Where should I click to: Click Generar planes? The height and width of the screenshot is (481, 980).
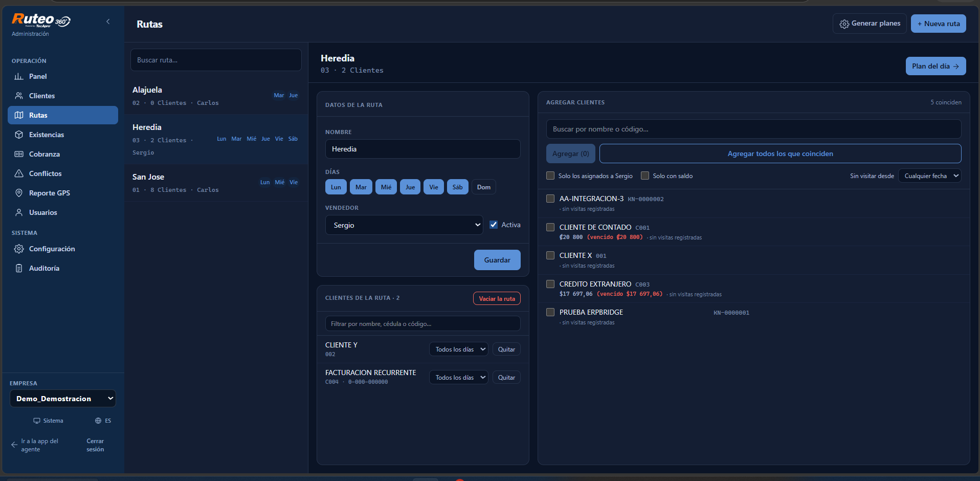(x=870, y=24)
